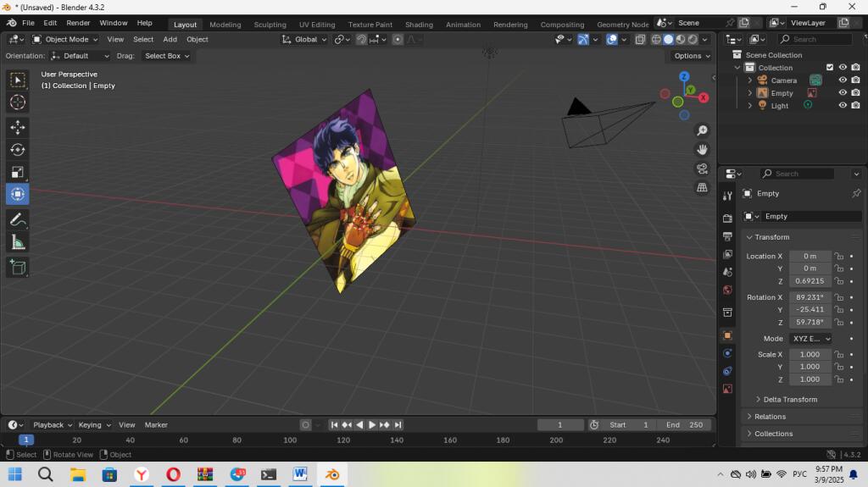Play the animation in timeline
Image resolution: width=868 pixels, height=487 pixels.
pyautogui.click(x=372, y=424)
